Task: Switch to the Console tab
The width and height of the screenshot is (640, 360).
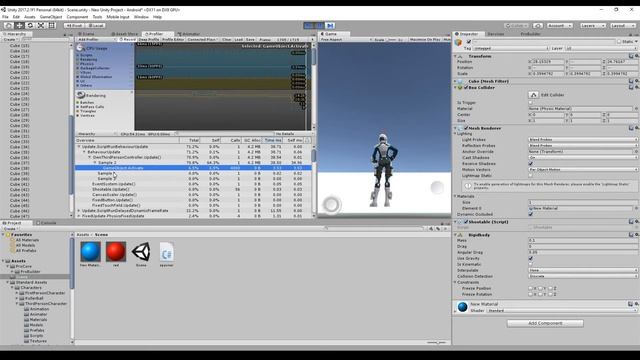Action: point(46,223)
